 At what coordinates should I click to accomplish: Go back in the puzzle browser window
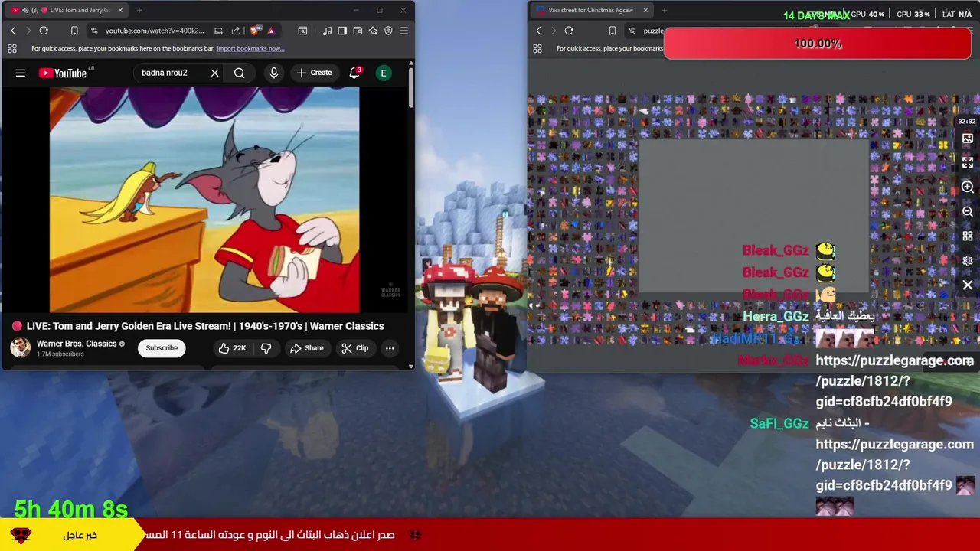[538, 31]
